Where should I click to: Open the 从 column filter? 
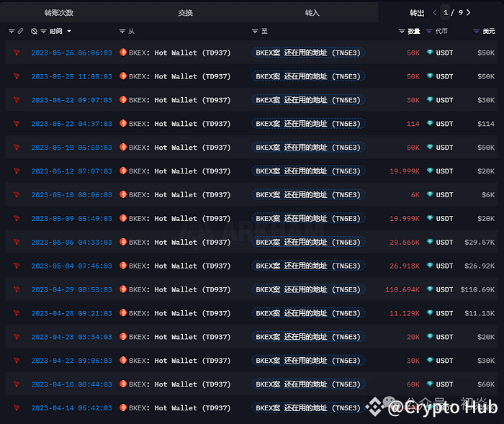tap(122, 31)
